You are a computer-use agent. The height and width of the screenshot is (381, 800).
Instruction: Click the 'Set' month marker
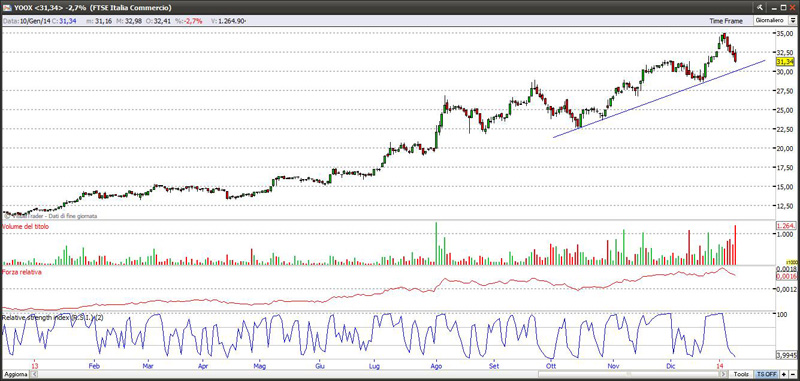[493, 366]
